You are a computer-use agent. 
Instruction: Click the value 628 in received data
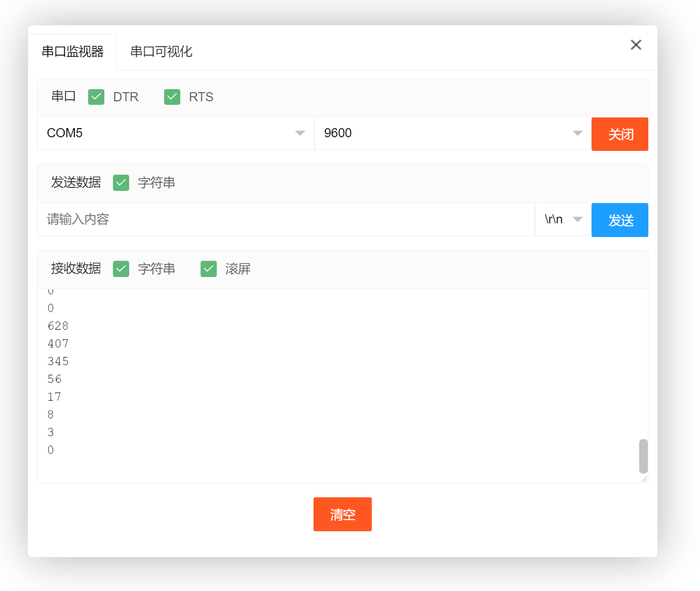point(58,326)
